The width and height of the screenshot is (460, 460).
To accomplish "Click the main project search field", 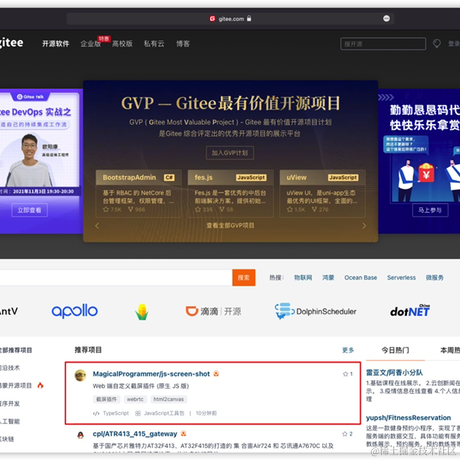I will (x=116, y=277).
